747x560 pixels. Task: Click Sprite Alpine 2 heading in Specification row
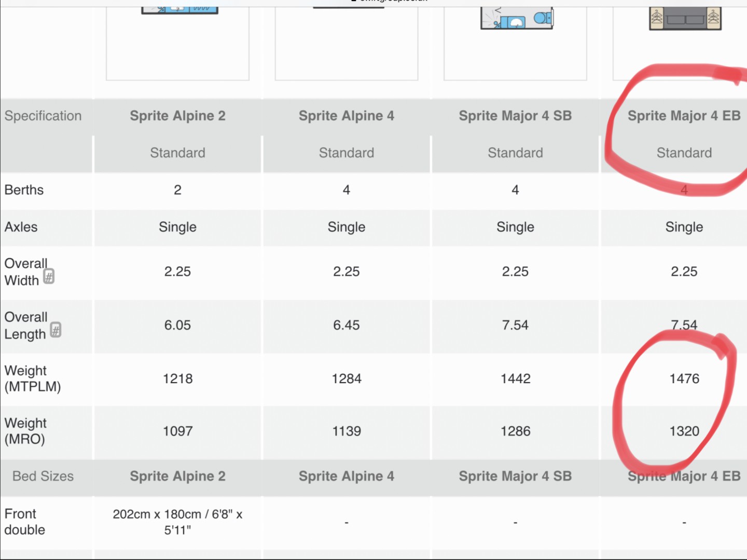pos(177,116)
